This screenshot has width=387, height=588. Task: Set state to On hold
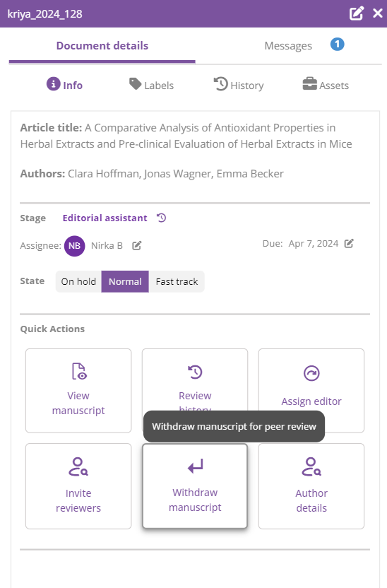tap(78, 281)
